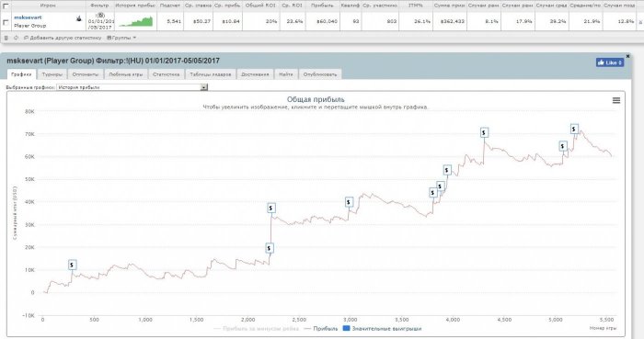
Task: Sort by the Подсчет column header
Action: pyautogui.click(x=170, y=6)
